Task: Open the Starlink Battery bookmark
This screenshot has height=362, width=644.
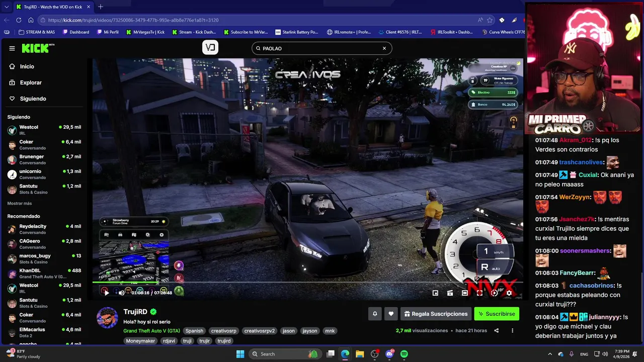Action: pyautogui.click(x=296, y=32)
